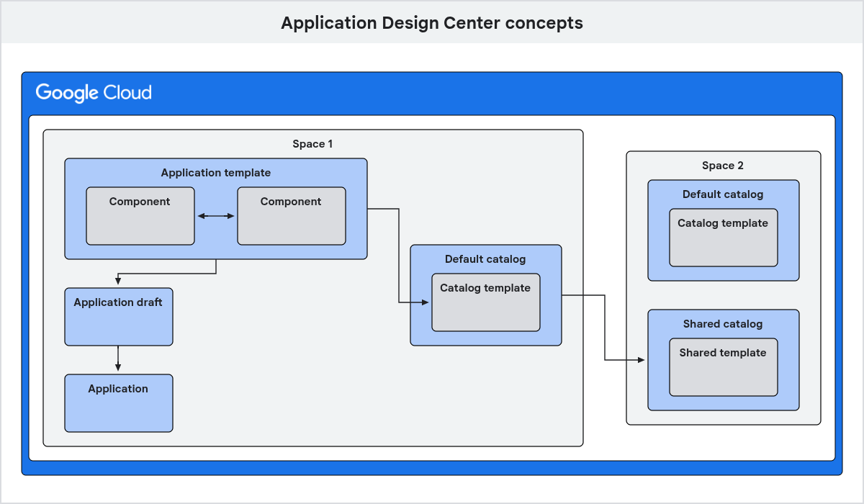Click the Application Design Center concepts title
Screen dimensions: 864x504
[x=432, y=22]
